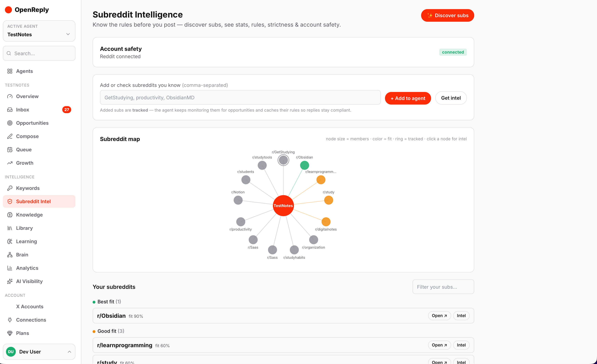Image resolution: width=597 pixels, height=364 pixels.
Task: Click the DU user avatar
Action: [x=11, y=352]
